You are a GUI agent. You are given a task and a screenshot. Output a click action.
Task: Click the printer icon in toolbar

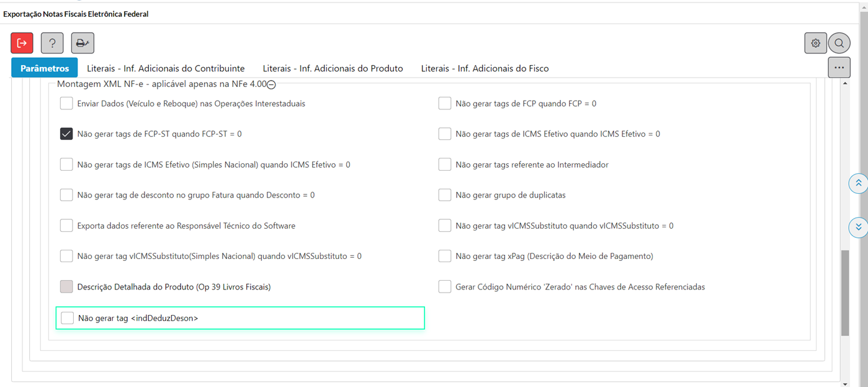coord(83,43)
